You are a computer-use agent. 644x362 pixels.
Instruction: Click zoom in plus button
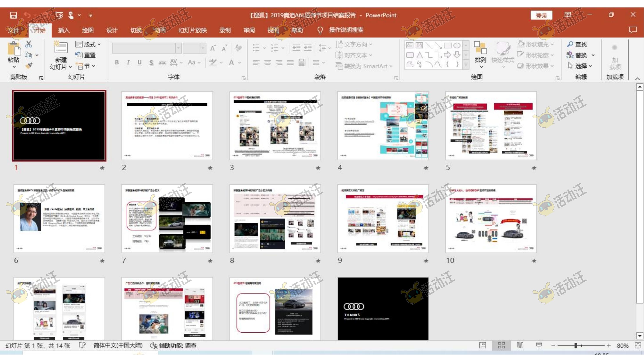click(609, 346)
